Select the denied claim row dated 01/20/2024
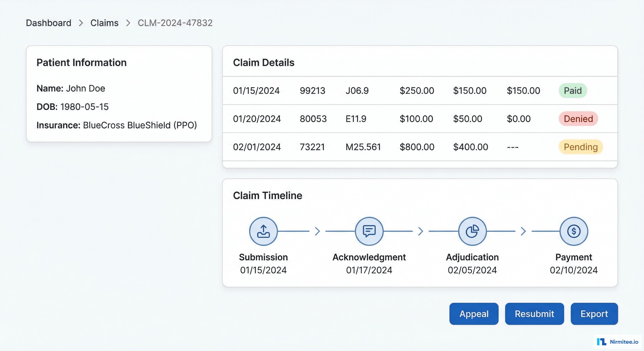This screenshot has height=351, width=644. click(x=400, y=119)
